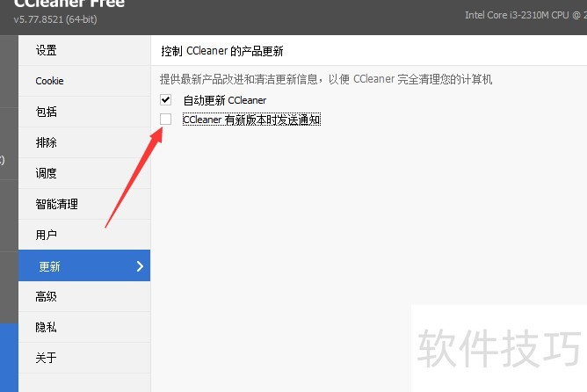587x392 pixels.
Task: Open the Cookie options section
Action: point(84,81)
